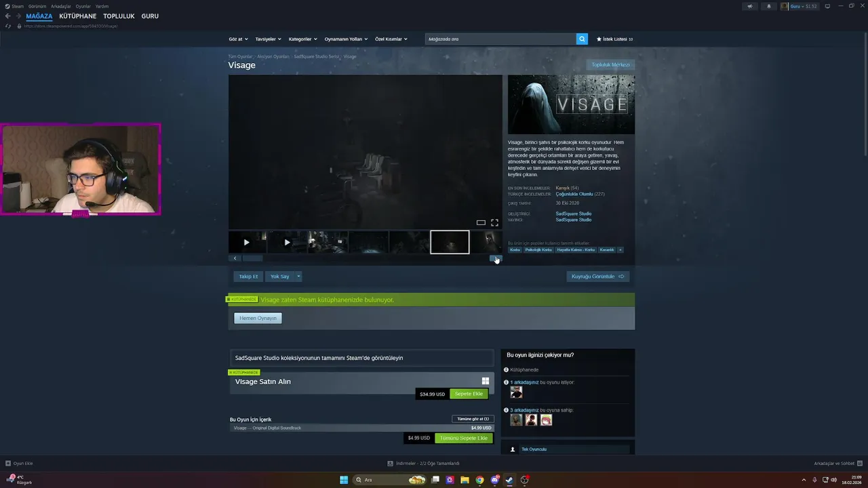Open the notifications bell
Image resolution: width=868 pixels, height=488 pixels.
(x=768, y=6)
